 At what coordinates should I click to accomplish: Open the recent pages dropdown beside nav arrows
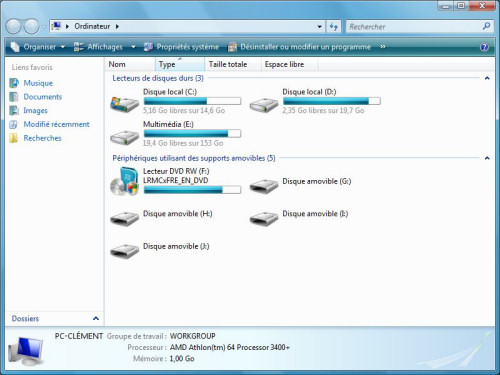(44, 27)
